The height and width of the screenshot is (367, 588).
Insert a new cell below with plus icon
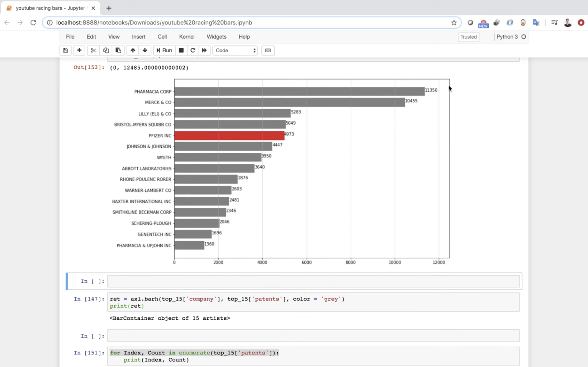79,51
